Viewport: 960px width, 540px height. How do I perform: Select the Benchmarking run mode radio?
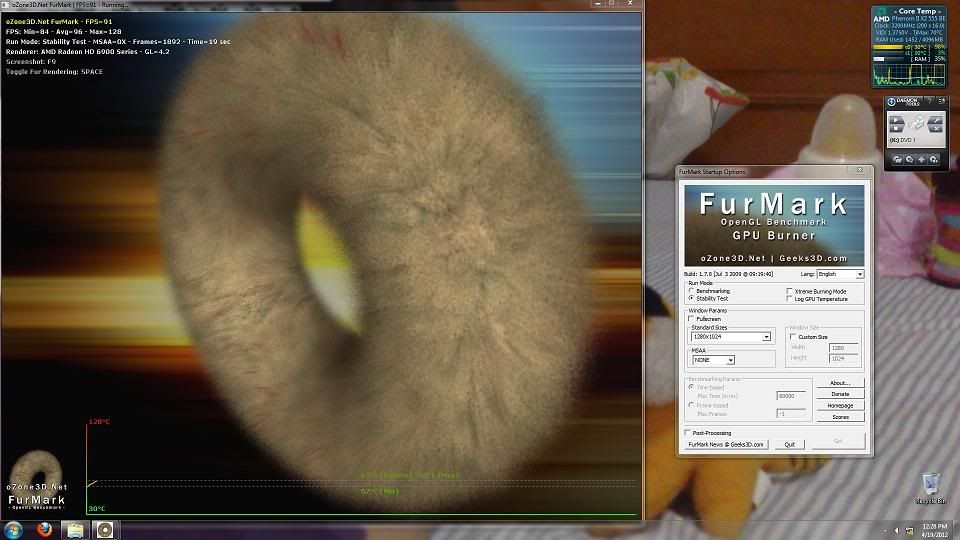pos(692,291)
